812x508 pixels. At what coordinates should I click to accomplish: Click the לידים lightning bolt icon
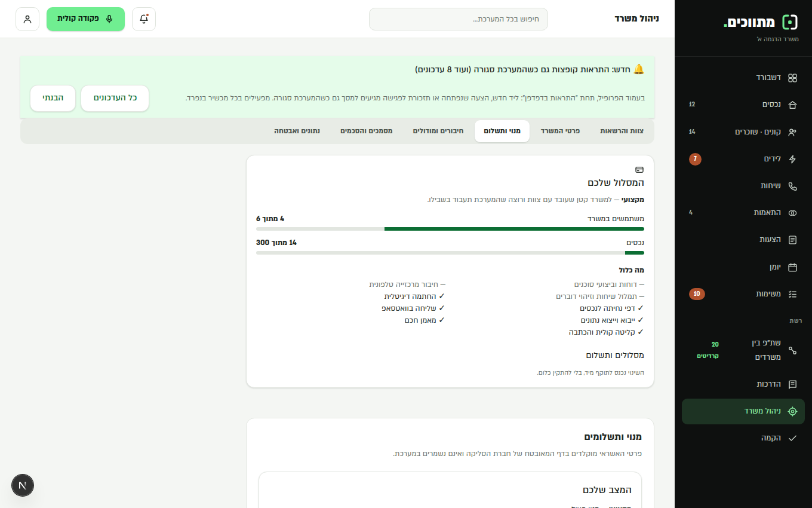coord(792,159)
